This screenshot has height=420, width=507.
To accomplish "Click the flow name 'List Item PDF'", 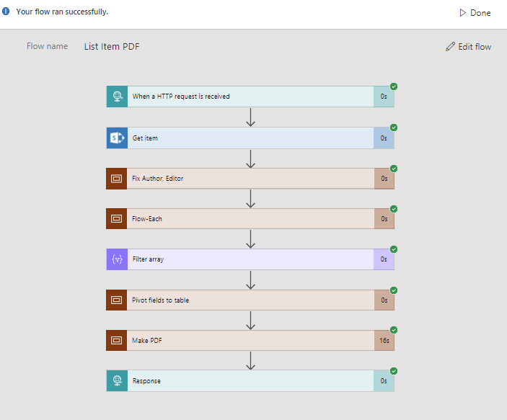I will click(112, 47).
